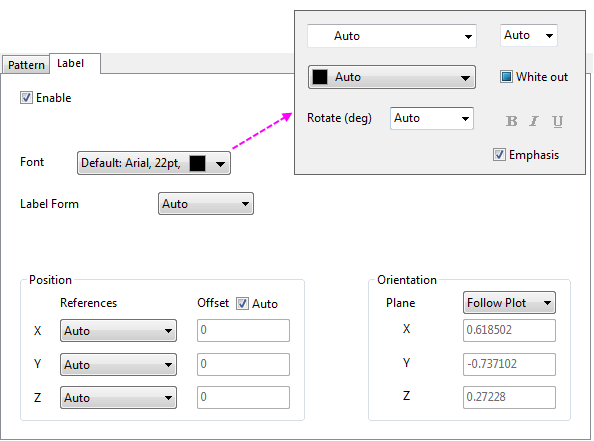
Task: Open the Font settings dropdown button
Action: click(x=154, y=163)
